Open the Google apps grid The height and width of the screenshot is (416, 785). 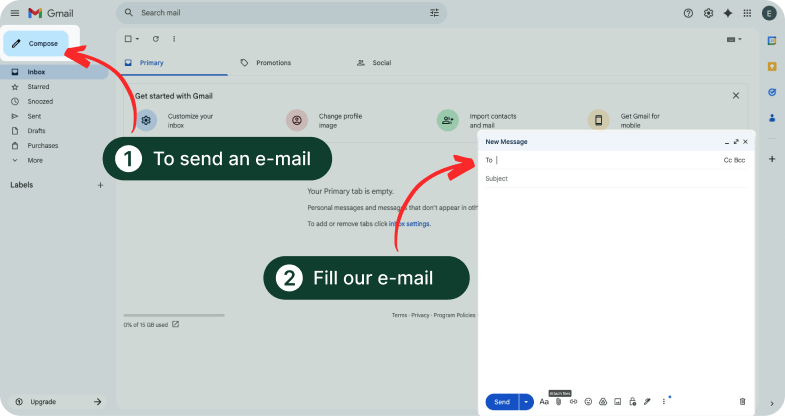(747, 14)
